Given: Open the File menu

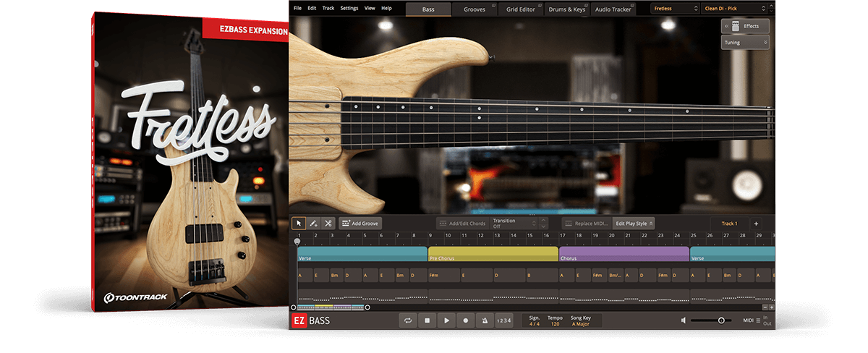Looking at the screenshot, I should [x=297, y=8].
